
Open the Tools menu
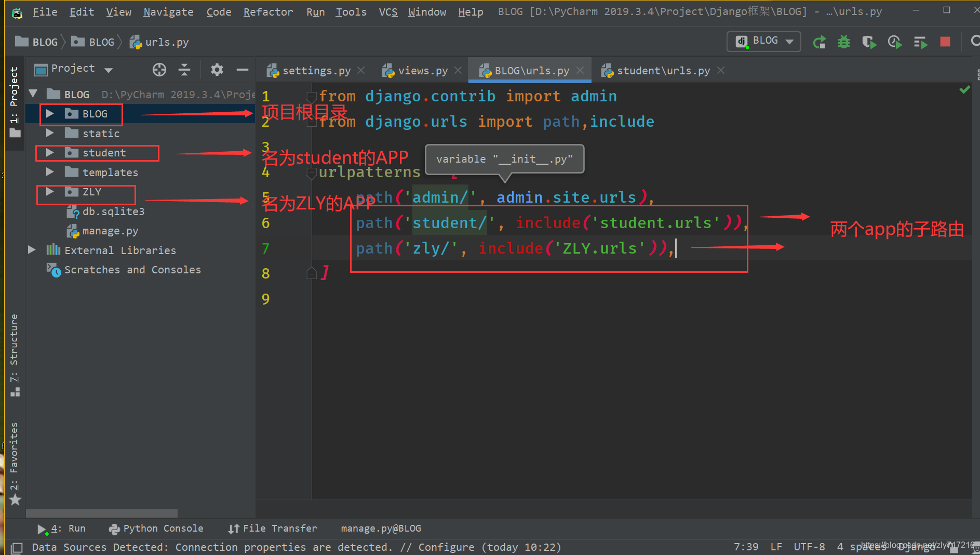pyautogui.click(x=351, y=11)
